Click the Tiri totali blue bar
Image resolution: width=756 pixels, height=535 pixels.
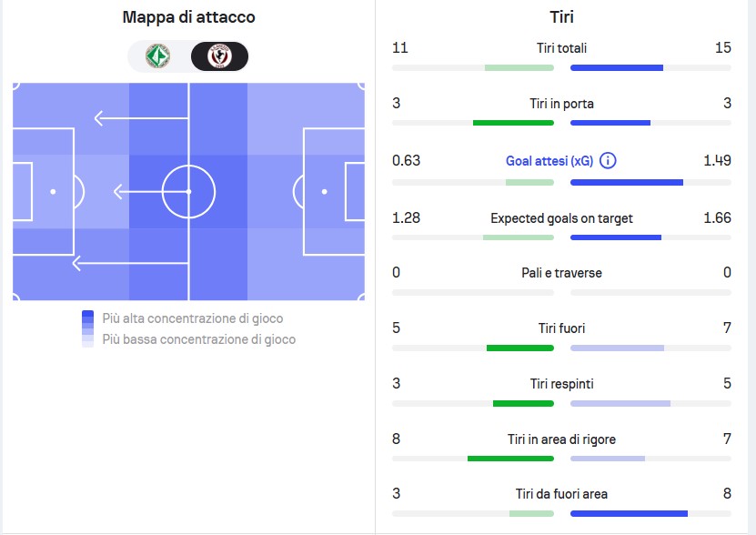[x=617, y=68]
